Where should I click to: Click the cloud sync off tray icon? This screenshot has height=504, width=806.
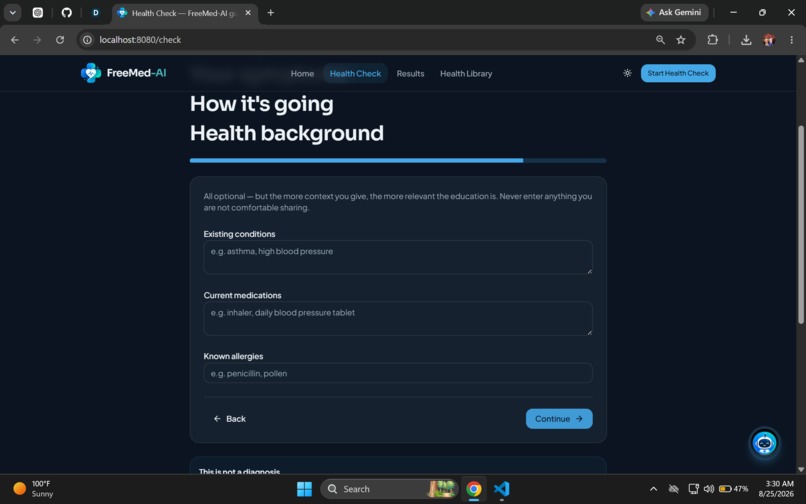[673, 489]
